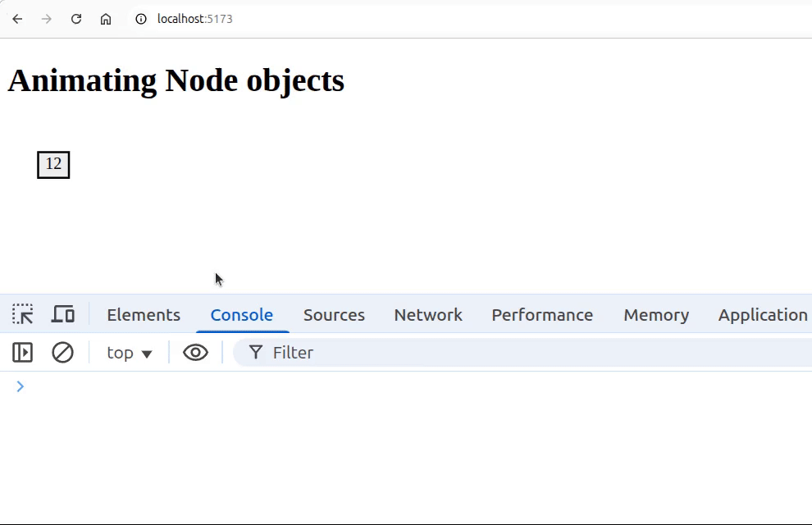Clear the console output

[x=63, y=352]
